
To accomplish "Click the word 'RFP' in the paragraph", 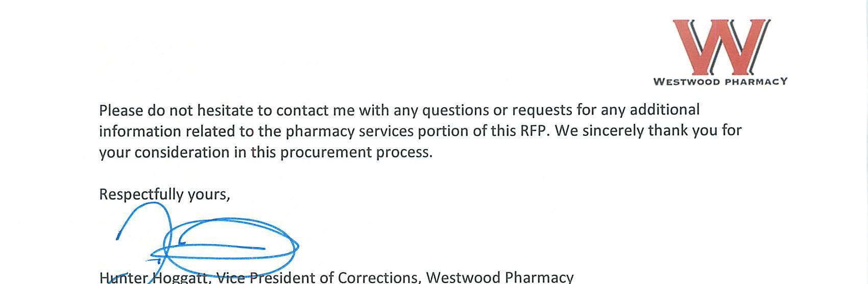I will point(535,131).
